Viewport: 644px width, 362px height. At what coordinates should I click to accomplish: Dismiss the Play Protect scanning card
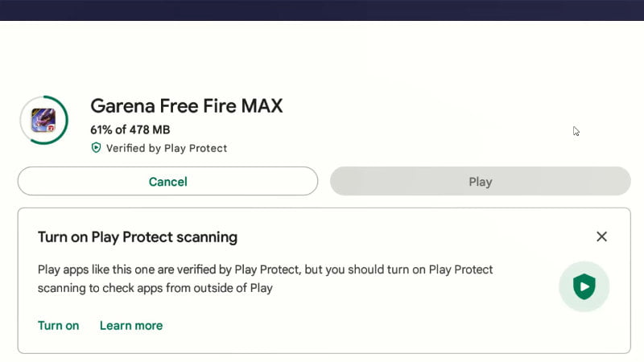click(601, 237)
